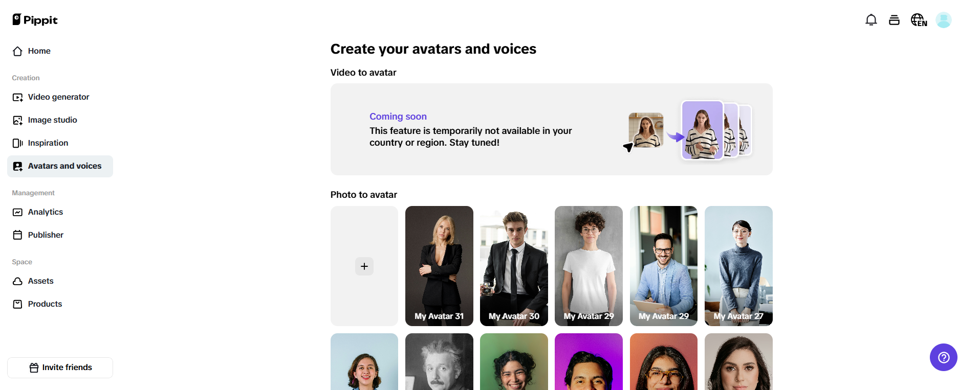Add a new photo avatar
This screenshot has height=390, width=980.
point(364,266)
